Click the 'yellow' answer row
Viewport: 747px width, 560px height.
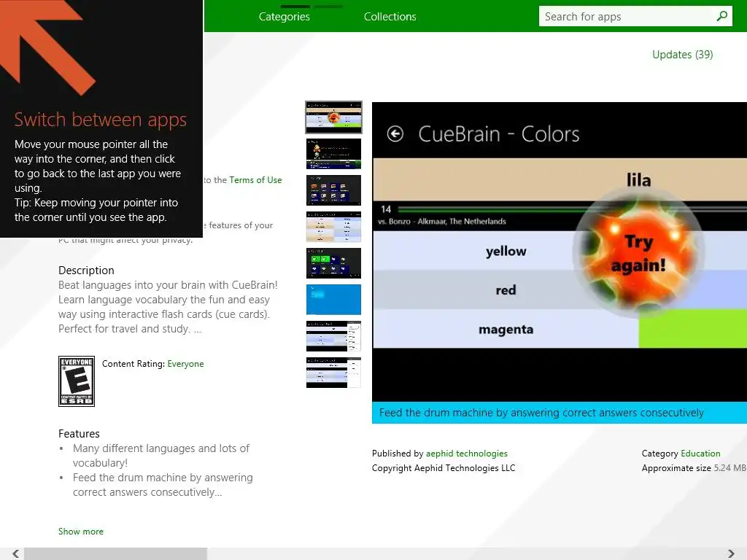coord(506,251)
